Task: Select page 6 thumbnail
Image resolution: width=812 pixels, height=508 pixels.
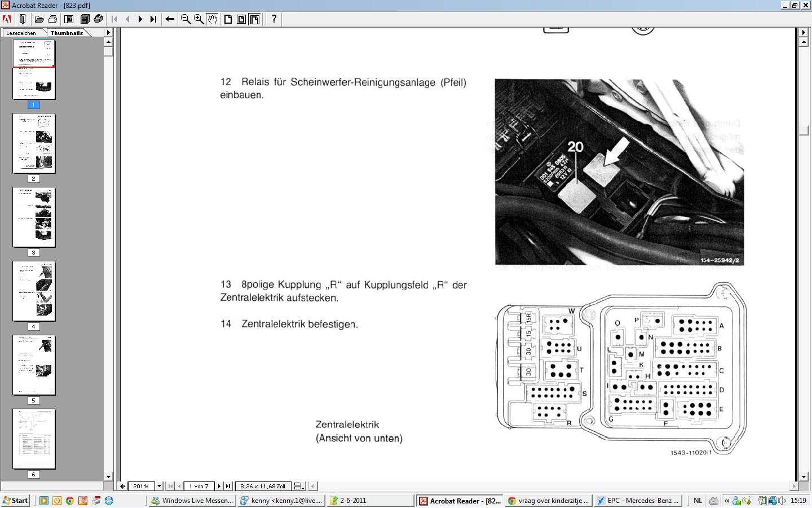Action: coord(34,439)
